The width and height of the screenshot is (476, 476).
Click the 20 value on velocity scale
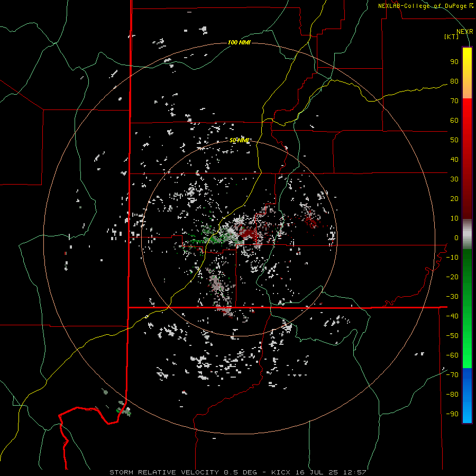click(454, 199)
